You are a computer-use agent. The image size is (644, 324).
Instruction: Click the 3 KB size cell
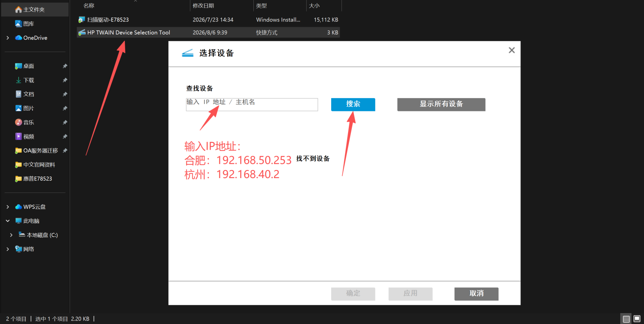click(x=332, y=33)
